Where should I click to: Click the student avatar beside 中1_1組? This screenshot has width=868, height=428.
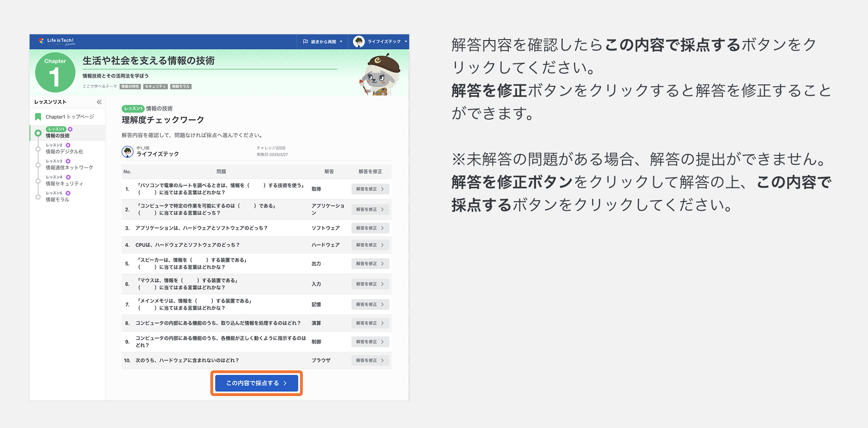[127, 152]
